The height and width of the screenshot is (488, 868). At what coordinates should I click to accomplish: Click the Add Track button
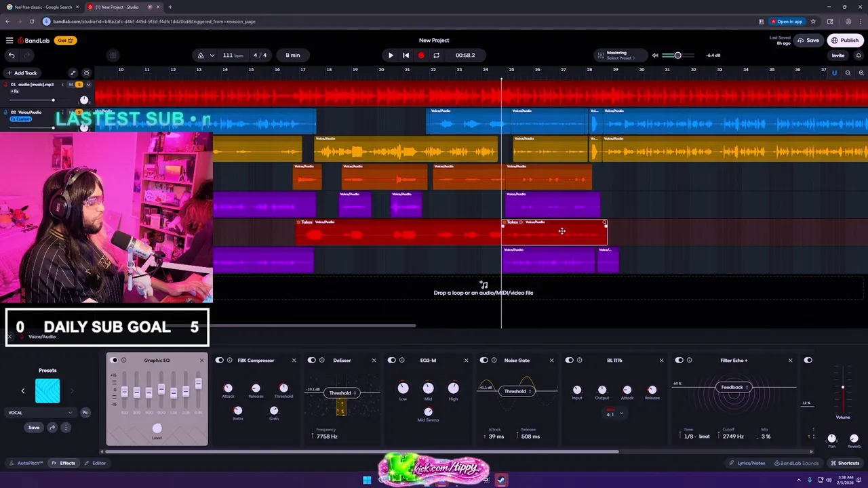22,73
